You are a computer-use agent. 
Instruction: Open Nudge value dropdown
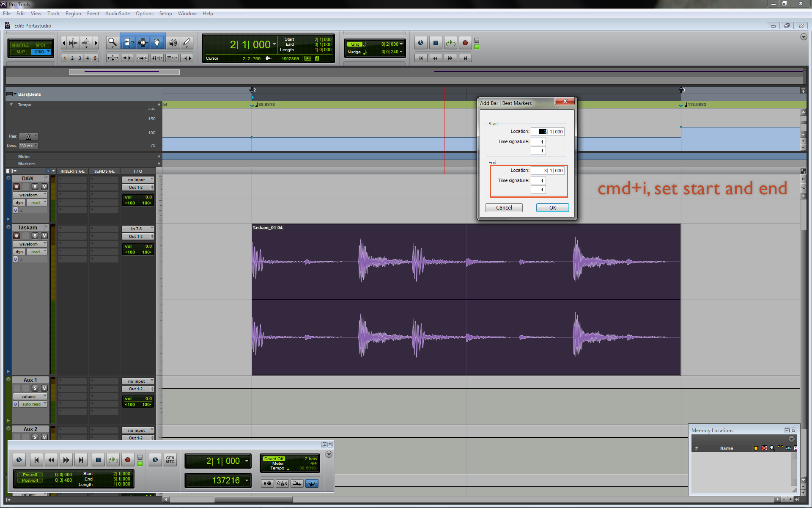pos(401,52)
